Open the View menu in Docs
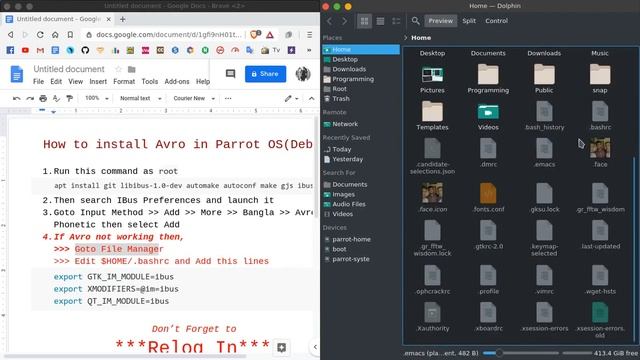 pos(76,82)
